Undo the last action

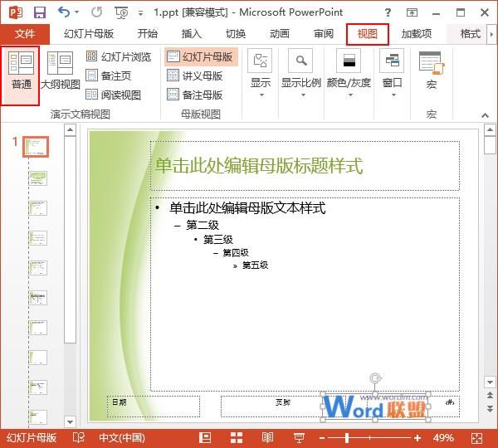pyautogui.click(x=64, y=12)
